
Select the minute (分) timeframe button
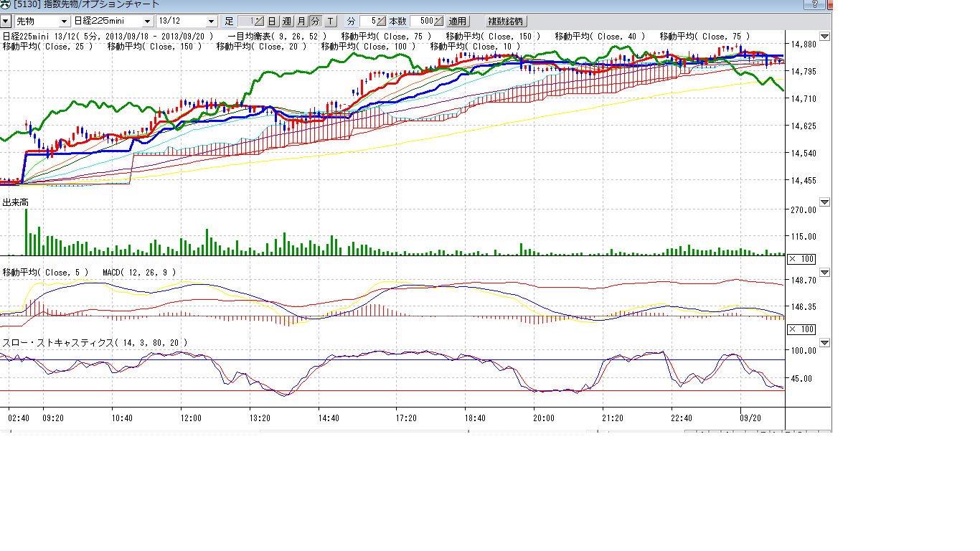point(315,22)
